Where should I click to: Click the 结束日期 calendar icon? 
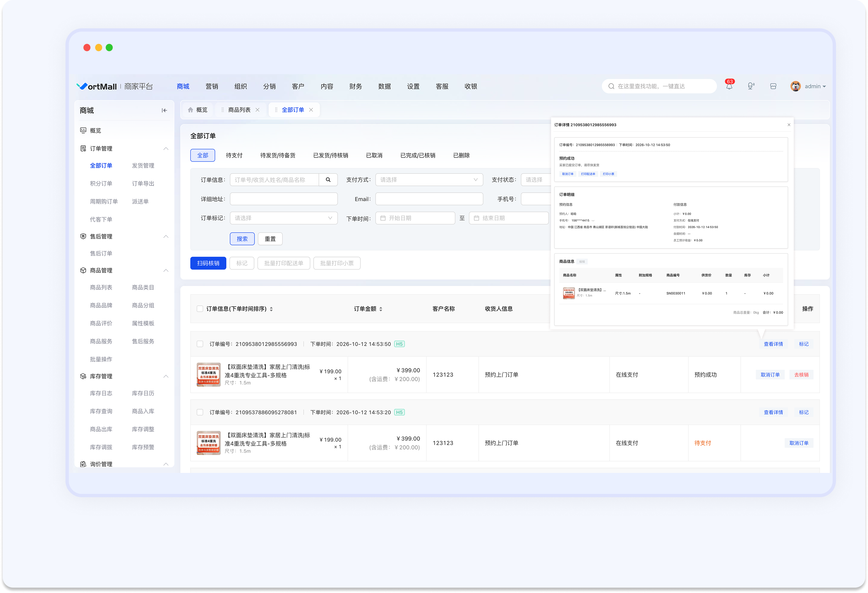click(x=476, y=218)
